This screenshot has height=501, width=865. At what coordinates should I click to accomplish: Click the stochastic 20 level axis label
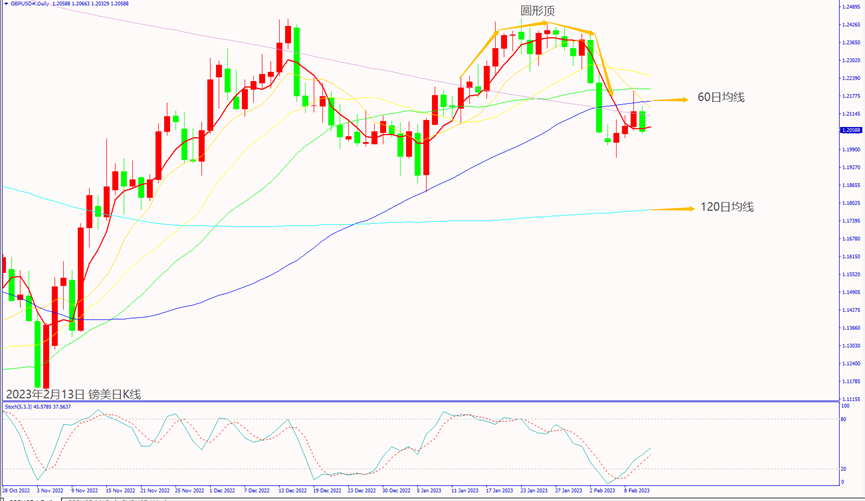(844, 468)
